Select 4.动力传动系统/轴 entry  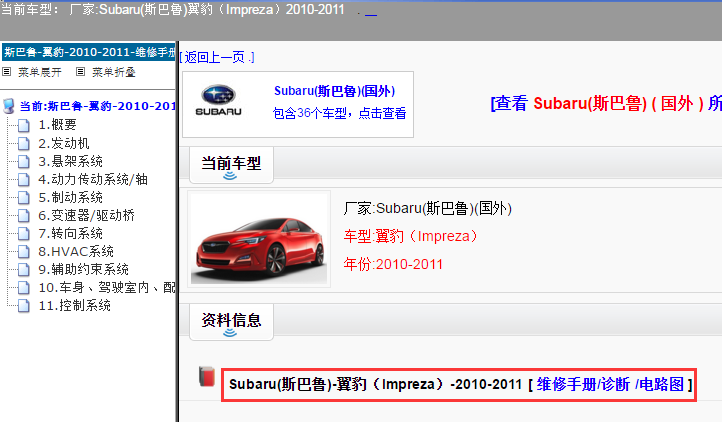[x=93, y=179]
